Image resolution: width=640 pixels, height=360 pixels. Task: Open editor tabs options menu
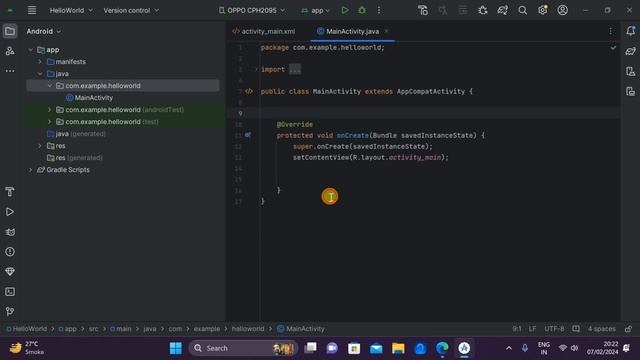point(611,31)
